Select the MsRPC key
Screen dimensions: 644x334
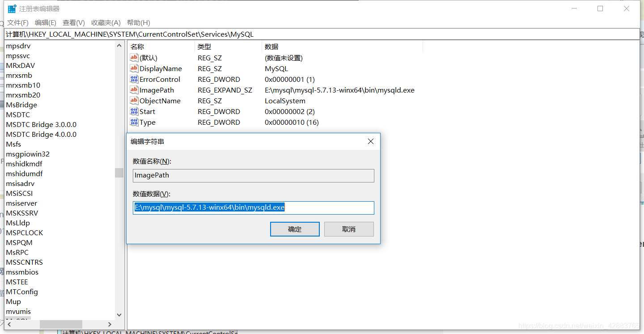pyautogui.click(x=17, y=252)
